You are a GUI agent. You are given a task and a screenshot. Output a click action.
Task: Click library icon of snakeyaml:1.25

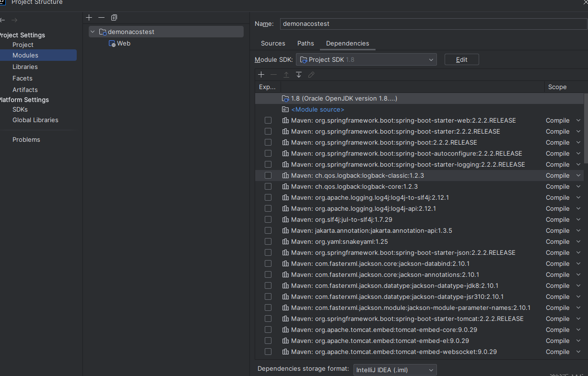tap(285, 241)
